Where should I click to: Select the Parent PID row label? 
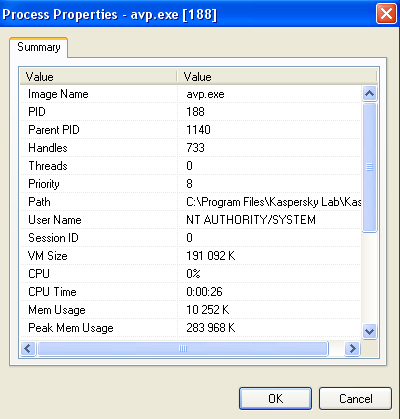[x=54, y=130]
